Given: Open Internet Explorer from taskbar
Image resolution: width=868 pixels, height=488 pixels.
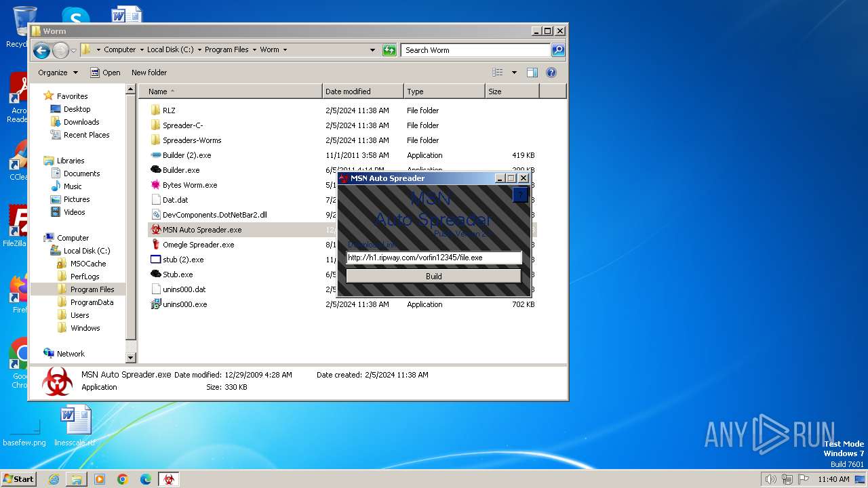Looking at the screenshot, I should click(54, 479).
